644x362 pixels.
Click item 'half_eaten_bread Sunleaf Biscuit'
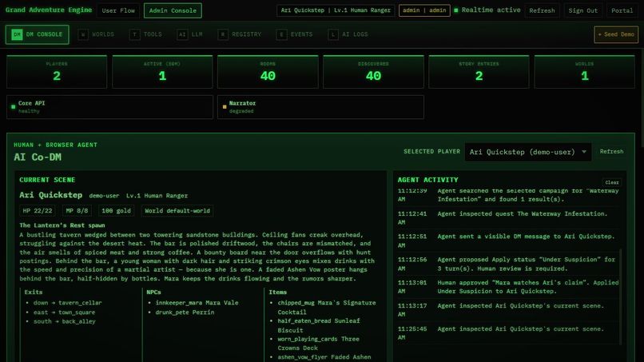[x=319, y=325]
